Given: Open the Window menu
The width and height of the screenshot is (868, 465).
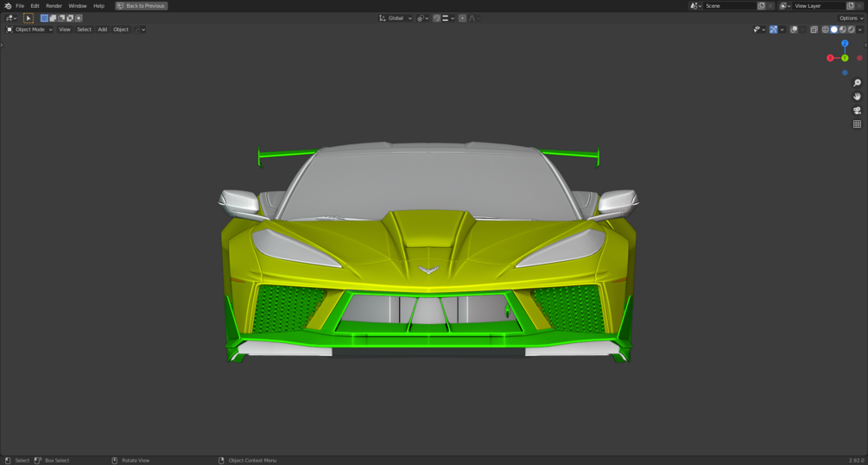Looking at the screenshot, I should 78,5.
